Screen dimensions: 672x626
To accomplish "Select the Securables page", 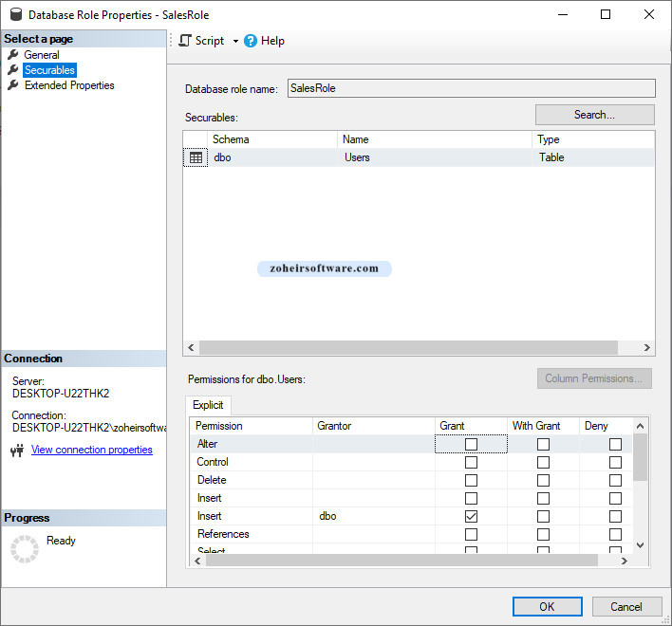I will point(49,70).
